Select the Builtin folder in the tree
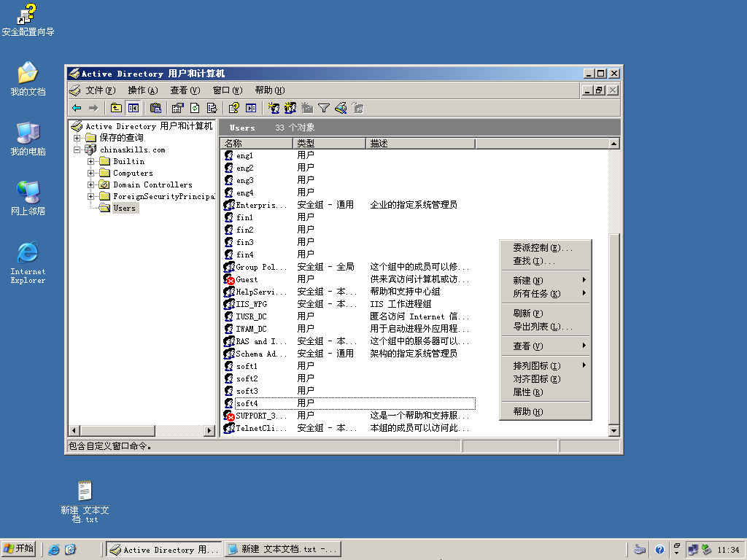 coord(128,161)
